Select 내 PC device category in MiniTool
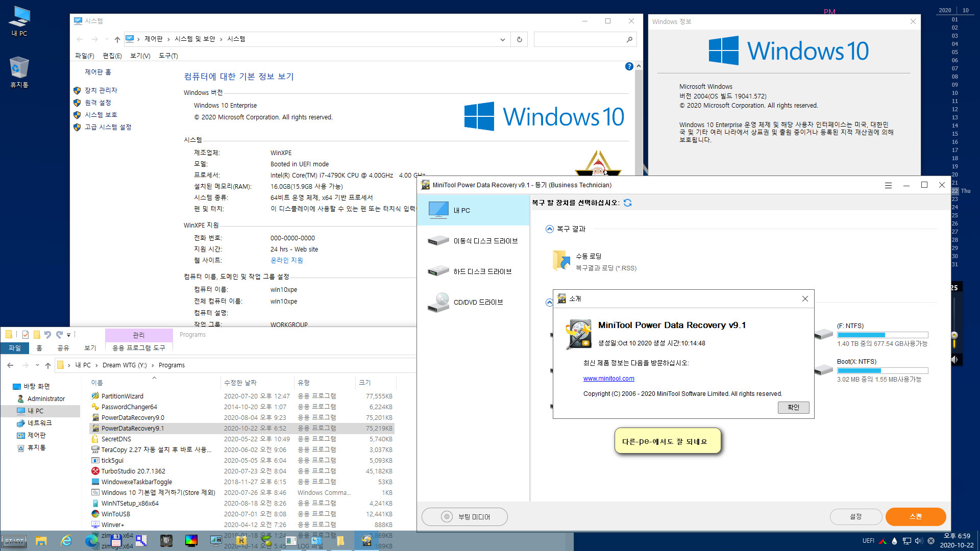Viewport: 980px width, 551px height. [x=473, y=210]
